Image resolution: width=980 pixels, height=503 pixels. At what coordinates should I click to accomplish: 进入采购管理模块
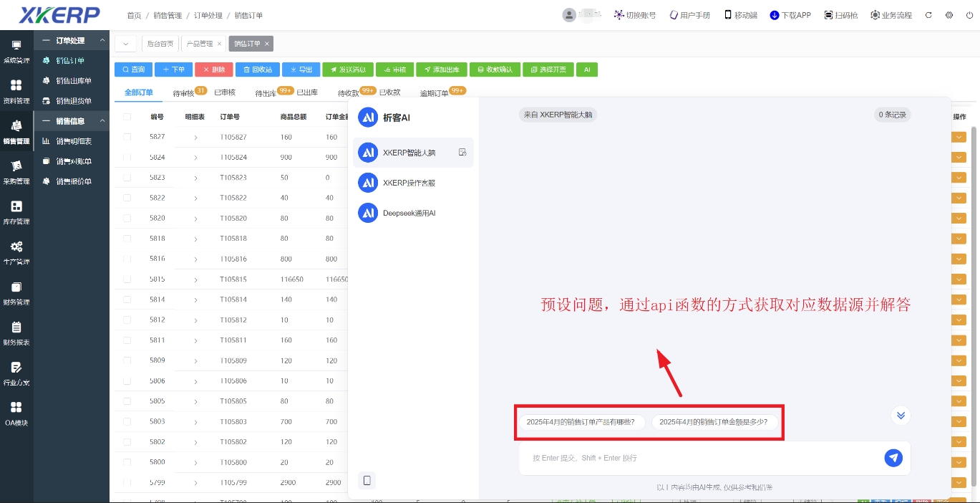(x=16, y=172)
